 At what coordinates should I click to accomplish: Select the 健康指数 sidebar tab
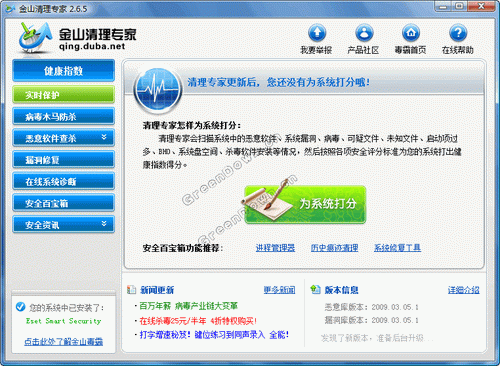click(63, 70)
